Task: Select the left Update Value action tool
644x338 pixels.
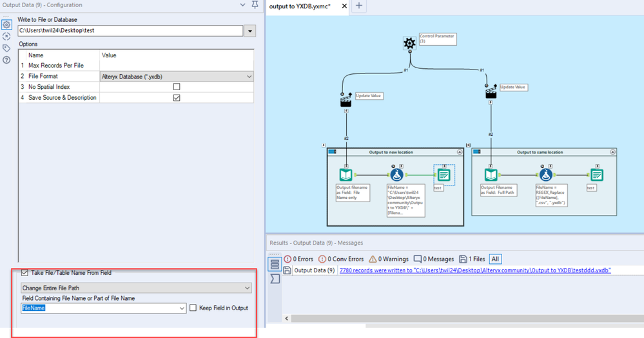Action: [346, 100]
